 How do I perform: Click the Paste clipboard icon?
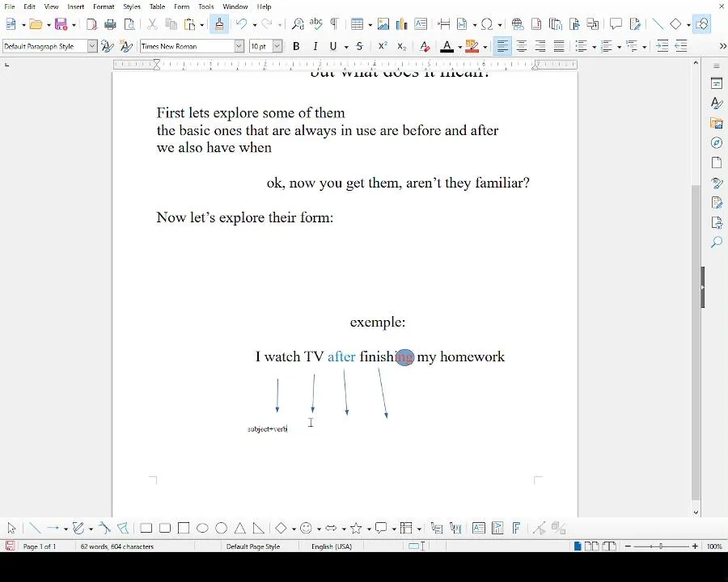189,24
